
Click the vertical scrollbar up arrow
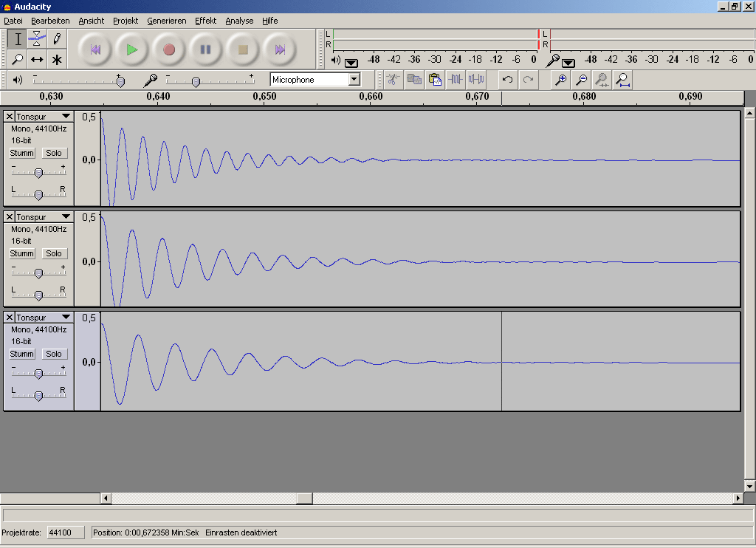749,113
